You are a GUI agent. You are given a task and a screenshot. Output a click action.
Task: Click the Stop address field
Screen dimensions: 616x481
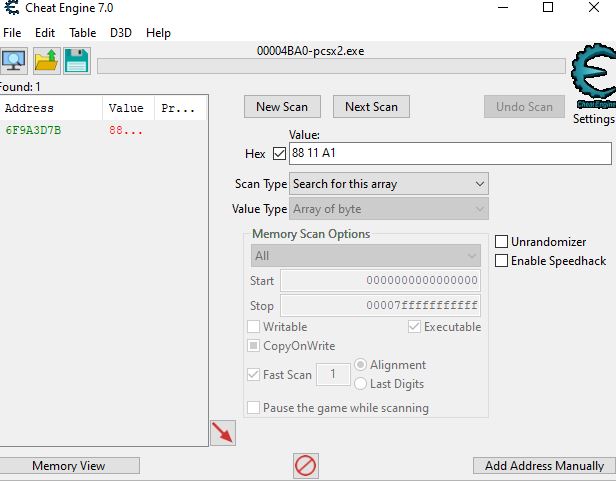coord(380,306)
